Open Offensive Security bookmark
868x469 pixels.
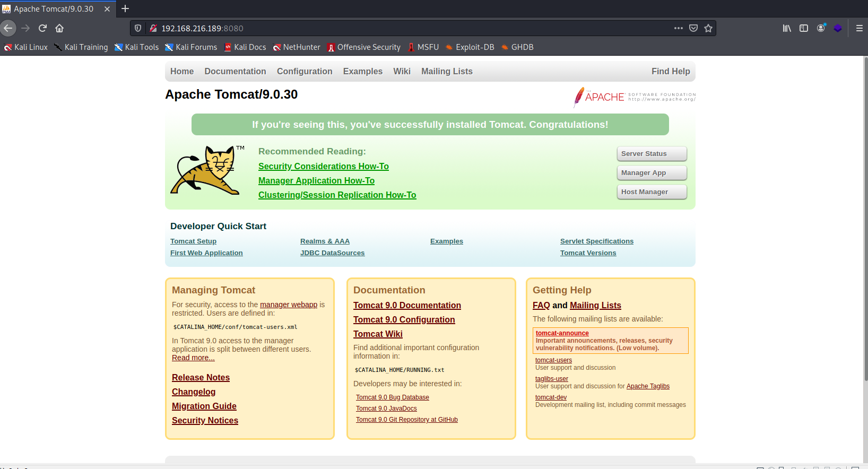pyautogui.click(x=364, y=47)
